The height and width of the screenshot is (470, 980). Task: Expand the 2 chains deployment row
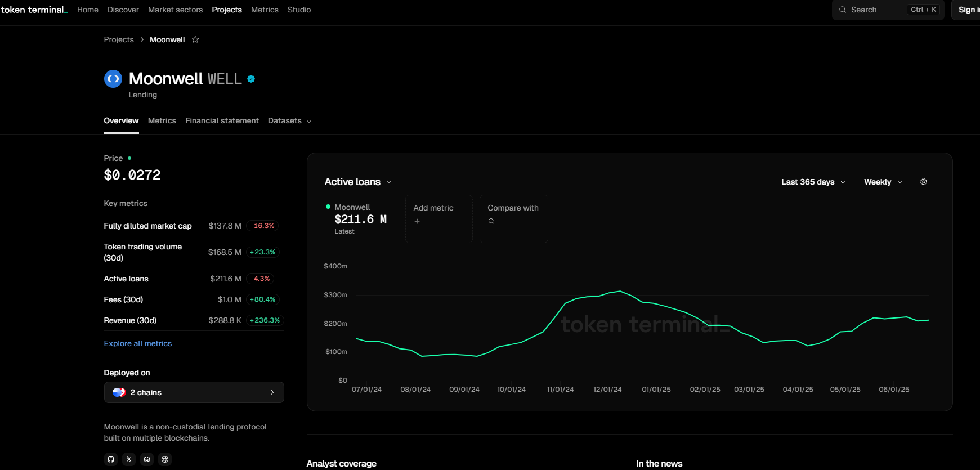click(194, 392)
